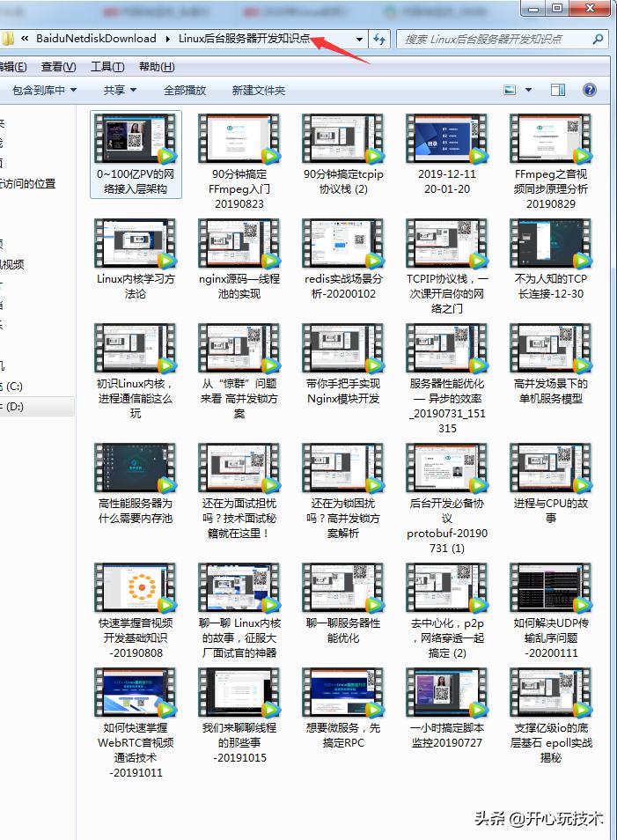Click 新建文件夹 toolbar button

click(258, 90)
